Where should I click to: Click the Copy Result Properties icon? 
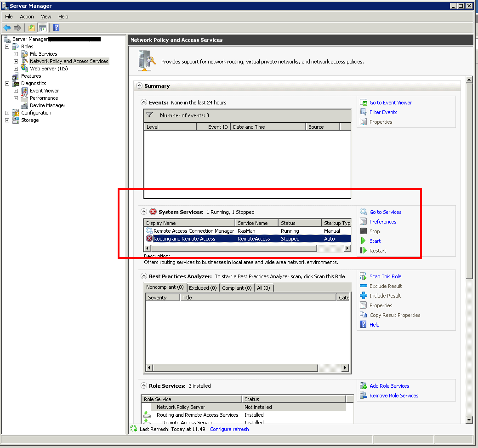364,315
